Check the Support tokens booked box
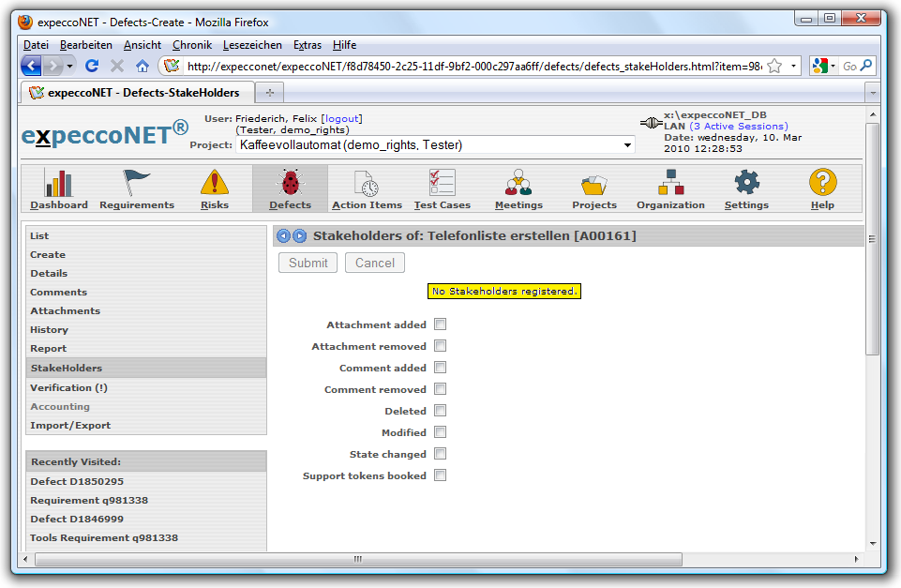 click(x=440, y=475)
